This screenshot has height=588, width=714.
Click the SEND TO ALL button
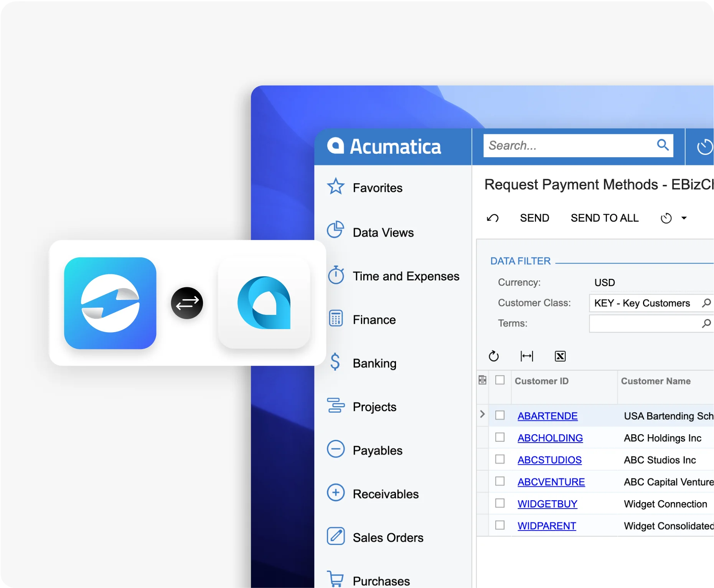point(605,218)
